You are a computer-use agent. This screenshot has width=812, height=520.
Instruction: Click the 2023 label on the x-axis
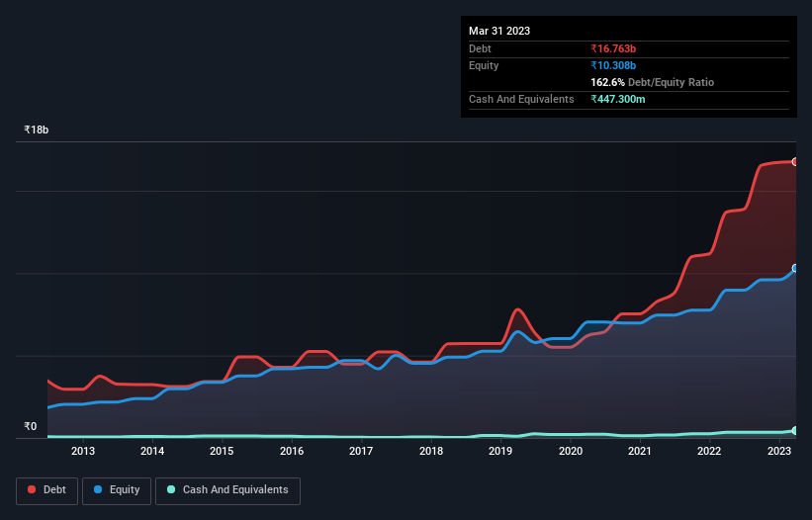[778, 452]
